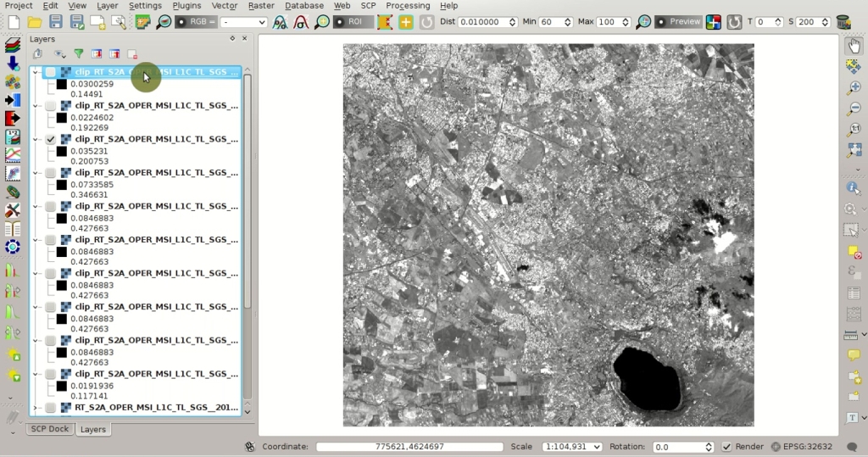Collapse the checked layer with value 0.035231
The width and height of the screenshot is (868, 457).
(36, 139)
